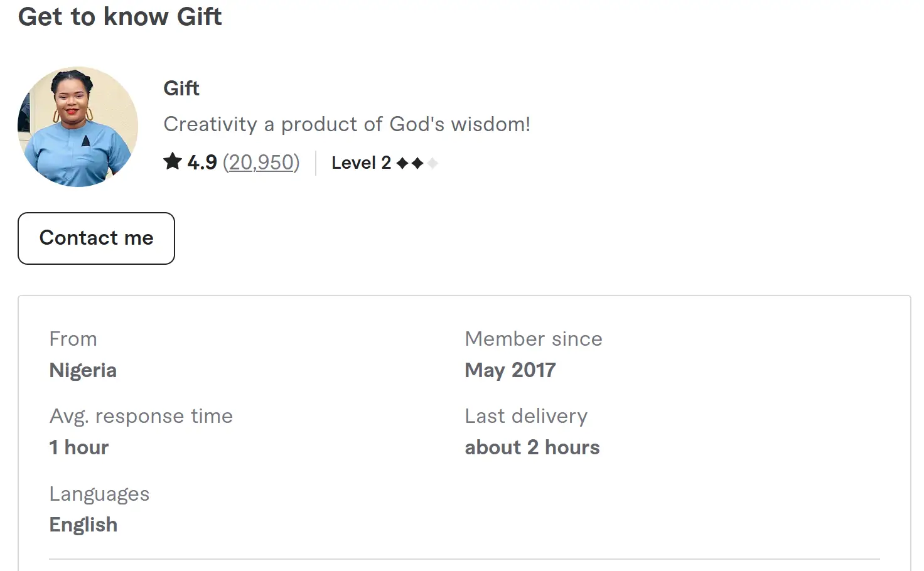
Task: Click the 1 hour response time value
Action: pyautogui.click(x=79, y=447)
